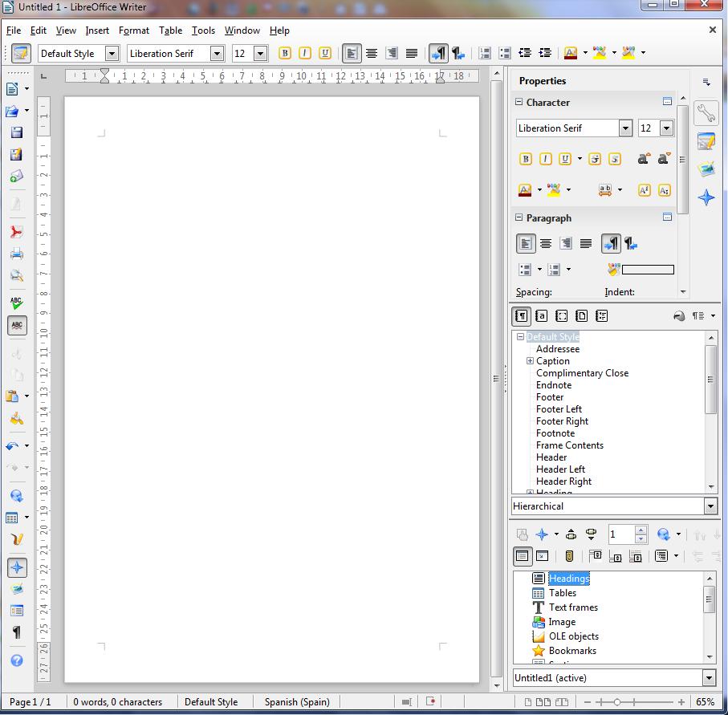Toggle Italic in top toolbar
Screen dimensions: 728x715
(305, 53)
